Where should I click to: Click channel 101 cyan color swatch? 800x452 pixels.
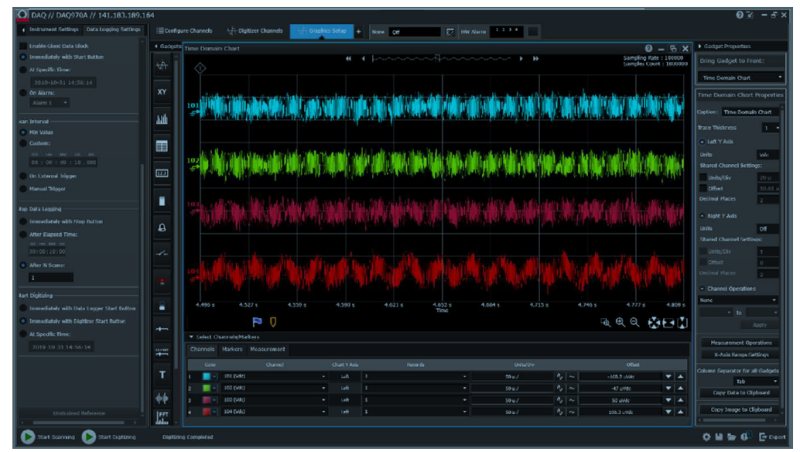coord(206,376)
